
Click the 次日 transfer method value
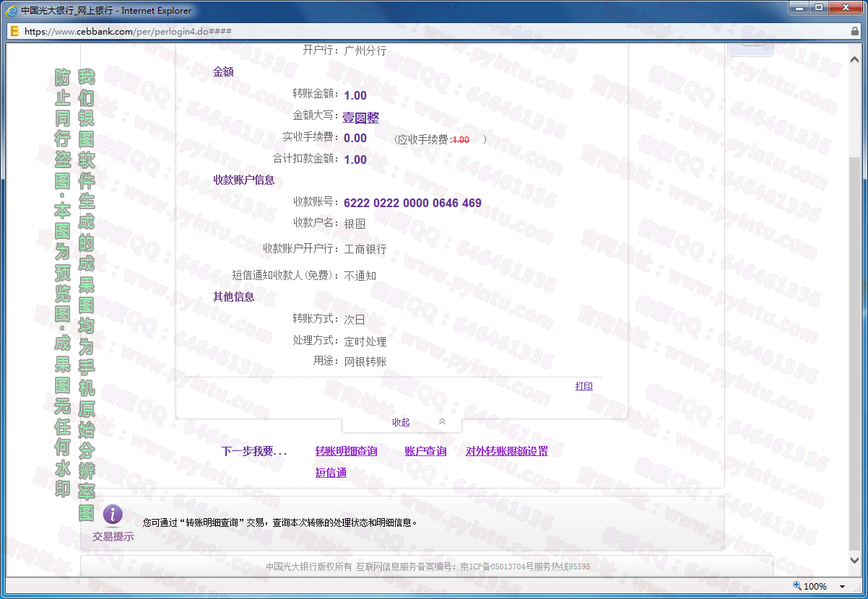pyautogui.click(x=354, y=320)
